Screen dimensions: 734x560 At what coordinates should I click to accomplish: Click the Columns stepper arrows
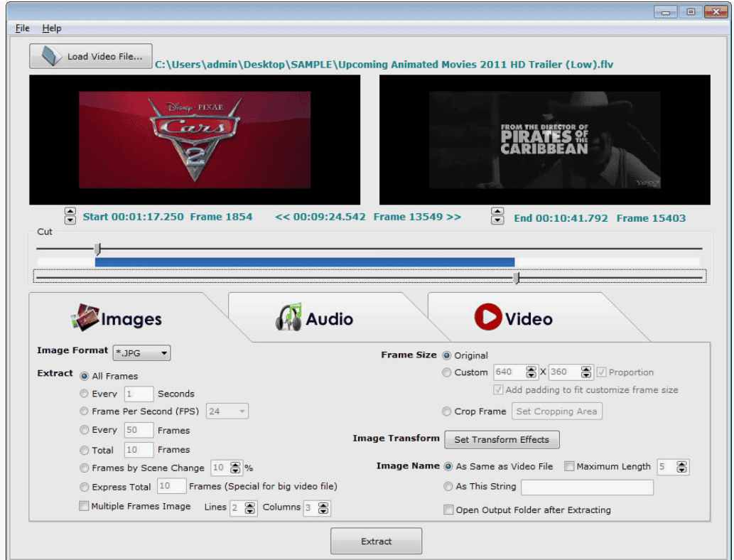tap(323, 508)
